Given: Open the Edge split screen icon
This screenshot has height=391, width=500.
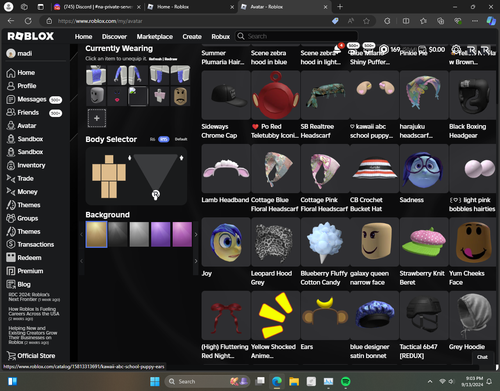Looking at the screenshot, I should tap(406, 21).
